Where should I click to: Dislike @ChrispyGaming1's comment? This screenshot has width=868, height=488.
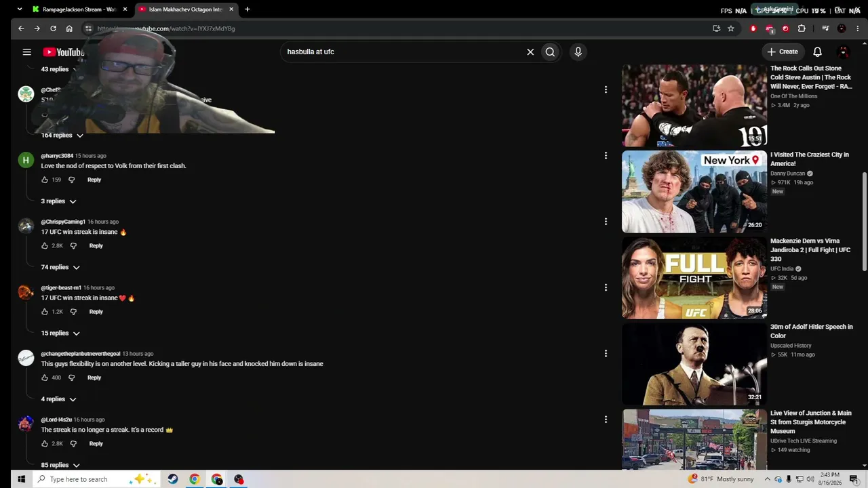coord(73,245)
